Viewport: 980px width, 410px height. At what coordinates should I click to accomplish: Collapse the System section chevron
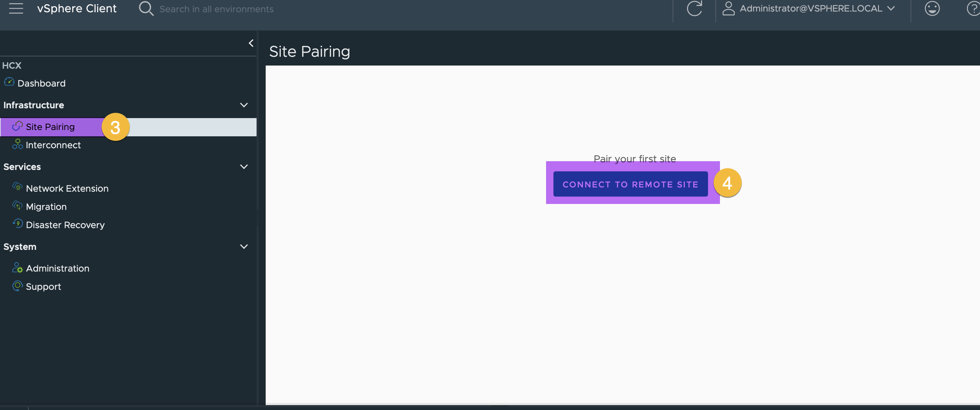point(244,246)
